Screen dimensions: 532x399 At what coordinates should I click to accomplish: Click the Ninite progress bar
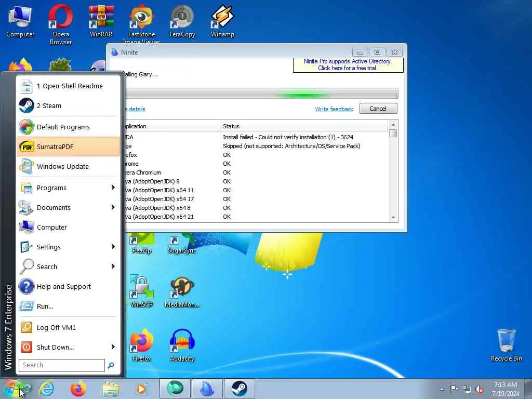coord(262,94)
